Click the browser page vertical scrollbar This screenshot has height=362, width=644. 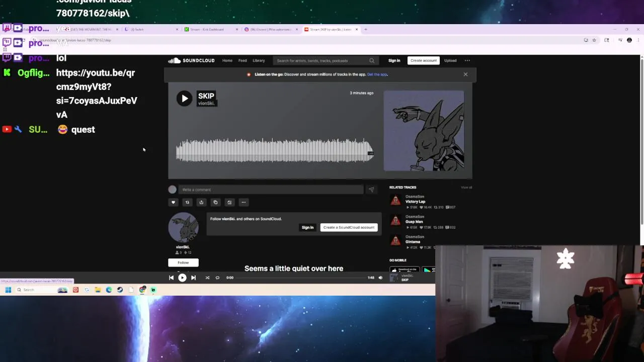[x=641, y=141]
